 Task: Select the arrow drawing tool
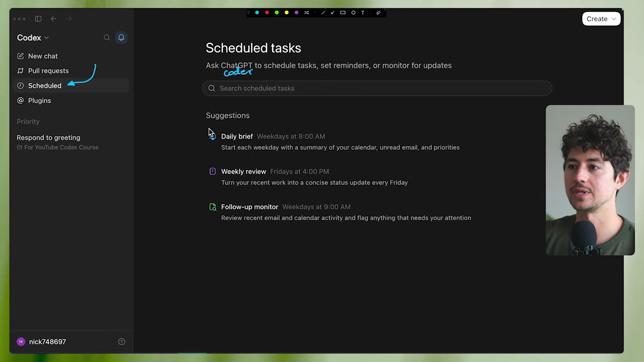click(333, 13)
